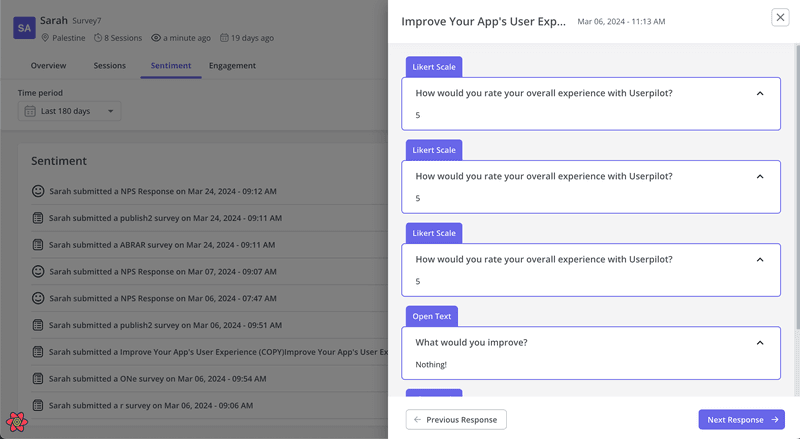The width and height of the screenshot is (800, 439).
Task: Click the second Likert Scale label tag
Action: (x=434, y=150)
